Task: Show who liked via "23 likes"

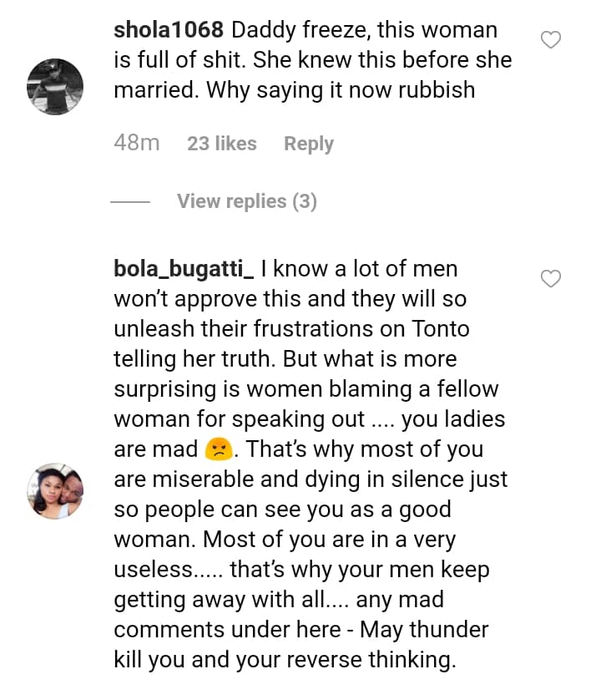Action: pyautogui.click(x=221, y=144)
